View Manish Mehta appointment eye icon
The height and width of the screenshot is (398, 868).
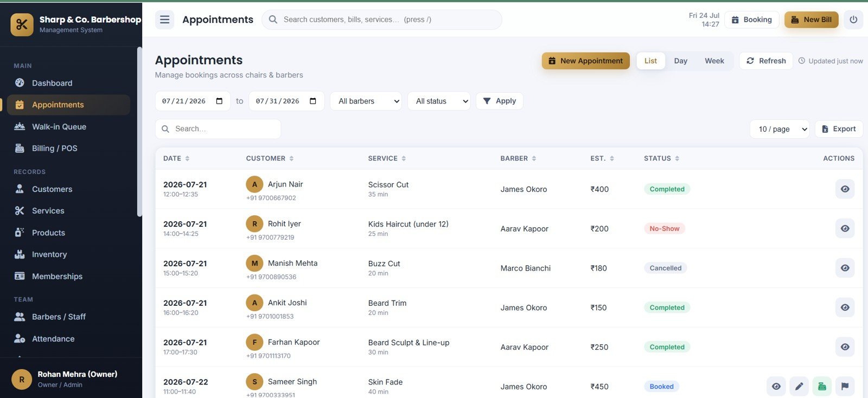pyautogui.click(x=845, y=268)
